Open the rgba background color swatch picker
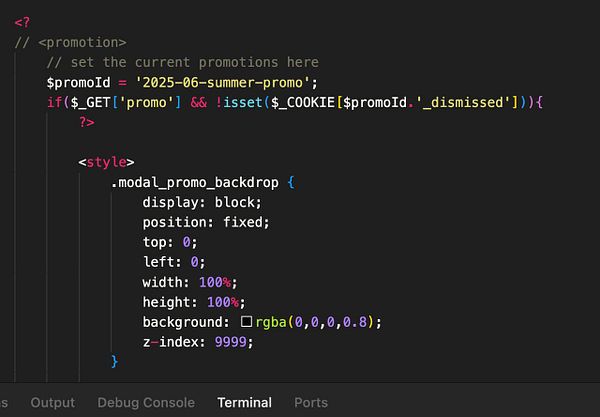The image size is (600, 417). [246, 322]
